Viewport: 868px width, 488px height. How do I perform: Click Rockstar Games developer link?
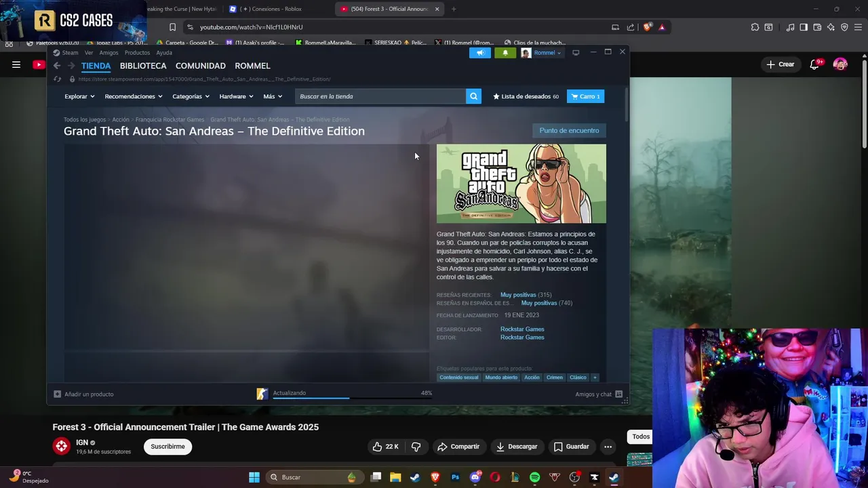(522, 329)
